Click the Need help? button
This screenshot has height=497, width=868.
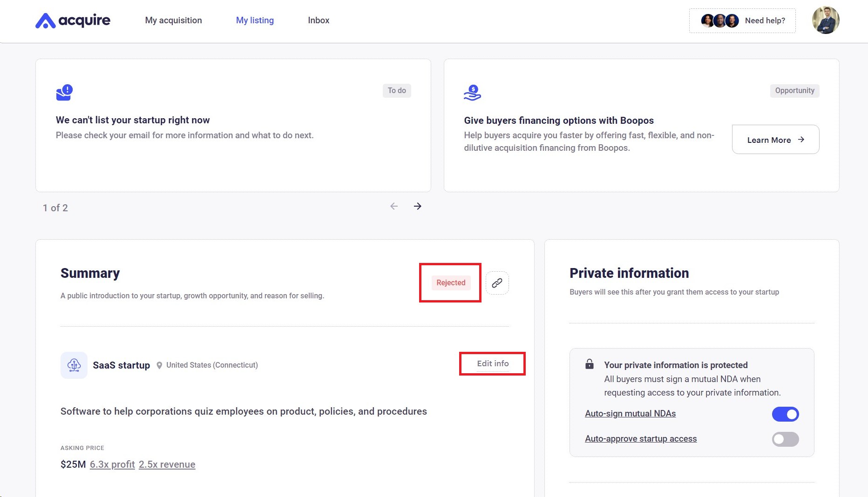742,20
